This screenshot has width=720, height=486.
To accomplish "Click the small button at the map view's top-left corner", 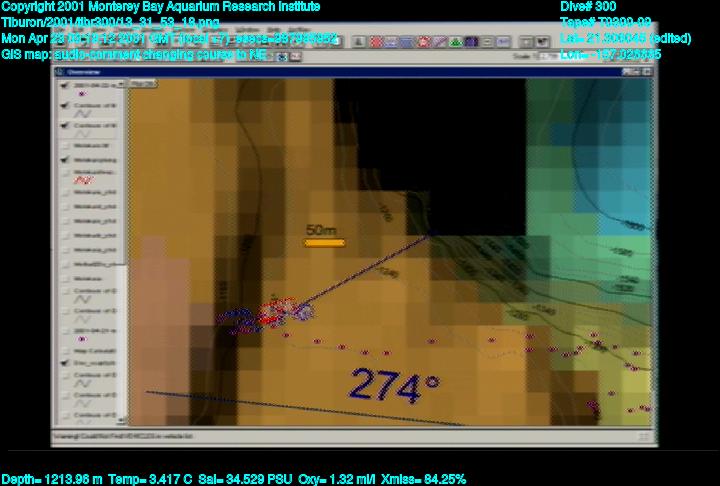I will (143, 84).
